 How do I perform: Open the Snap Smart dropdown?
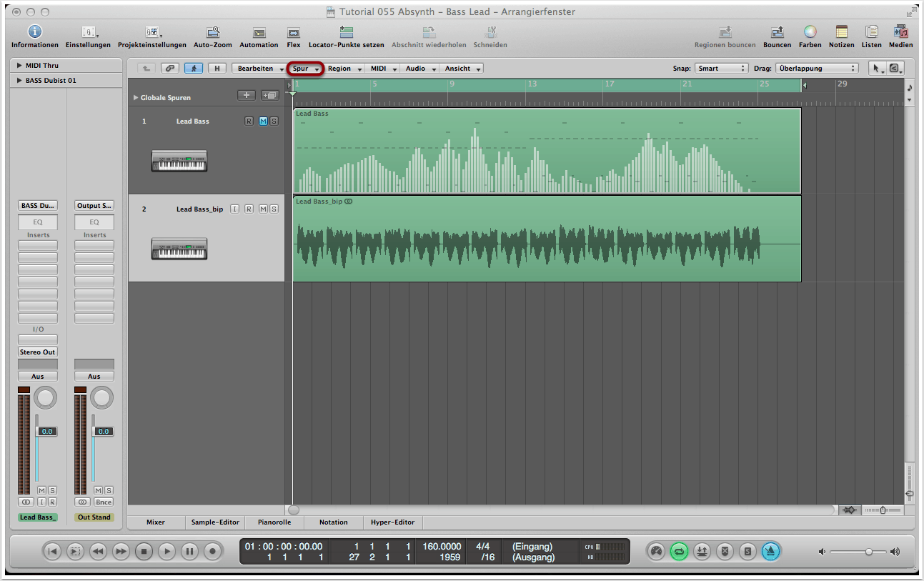click(x=721, y=69)
